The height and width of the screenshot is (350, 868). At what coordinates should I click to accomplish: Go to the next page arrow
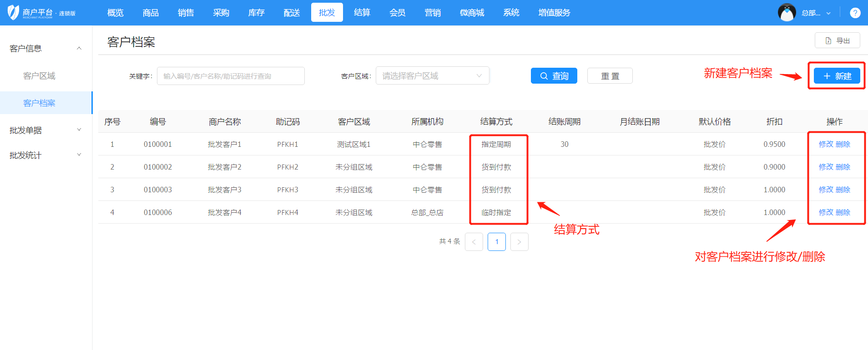519,242
